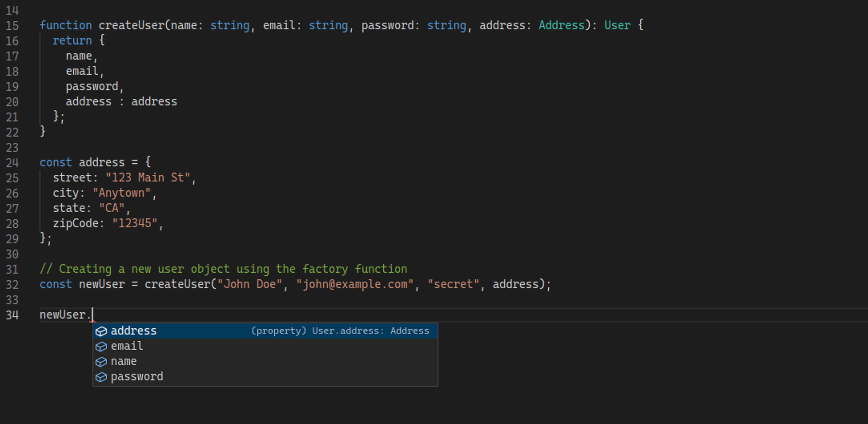
Task: Click the property icon beside address suggestion
Action: click(101, 331)
